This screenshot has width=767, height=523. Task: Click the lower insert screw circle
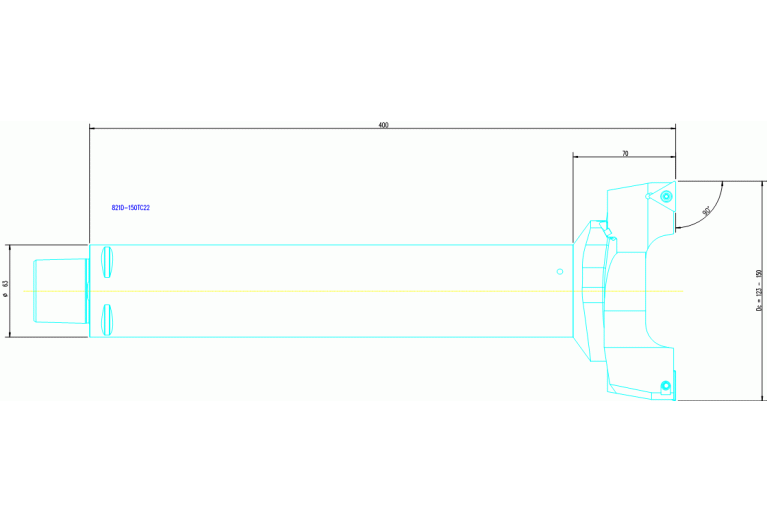pyautogui.click(x=663, y=385)
